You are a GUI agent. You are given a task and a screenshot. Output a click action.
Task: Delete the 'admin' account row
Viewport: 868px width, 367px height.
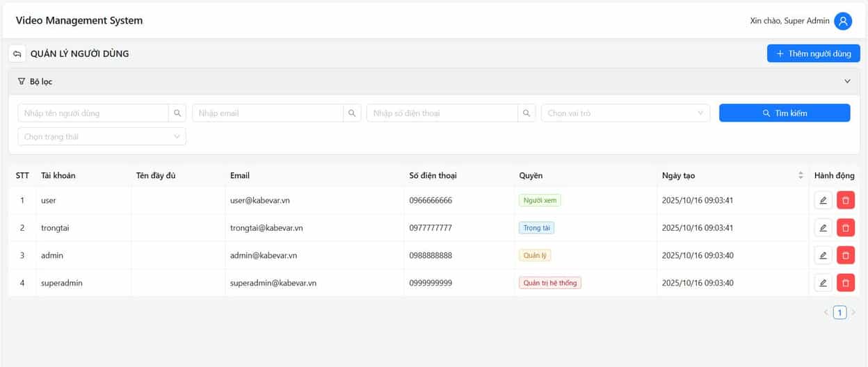pyautogui.click(x=845, y=255)
